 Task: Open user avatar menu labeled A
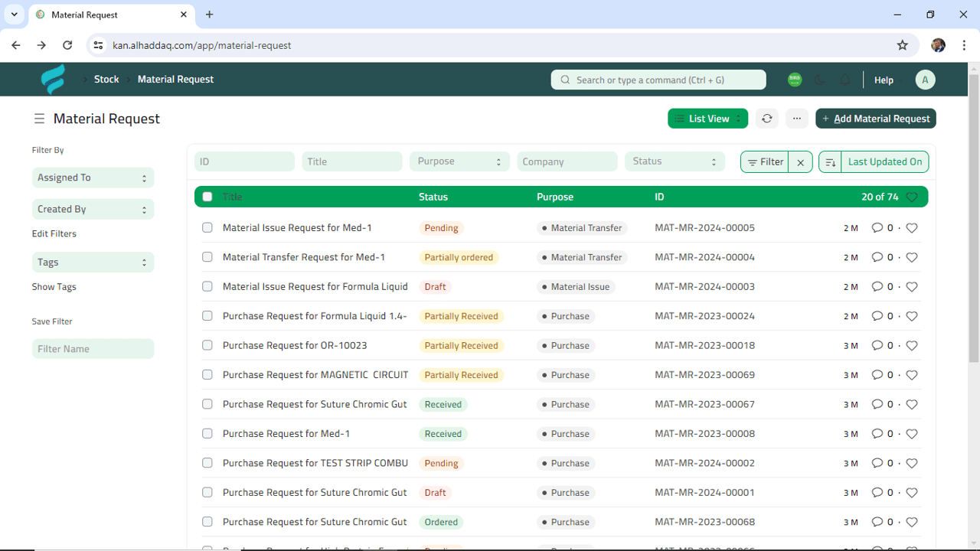coord(925,80)
